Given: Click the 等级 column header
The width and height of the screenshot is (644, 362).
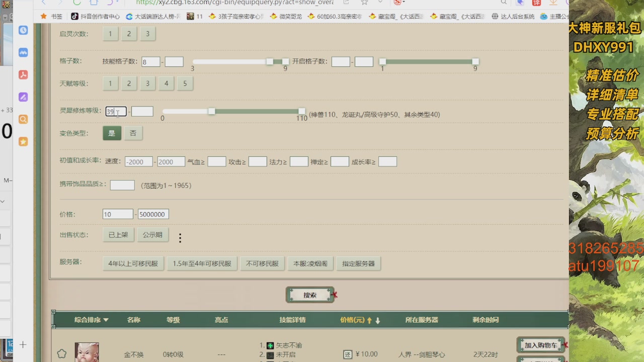Looking at the screenshot, I should 173,320.
